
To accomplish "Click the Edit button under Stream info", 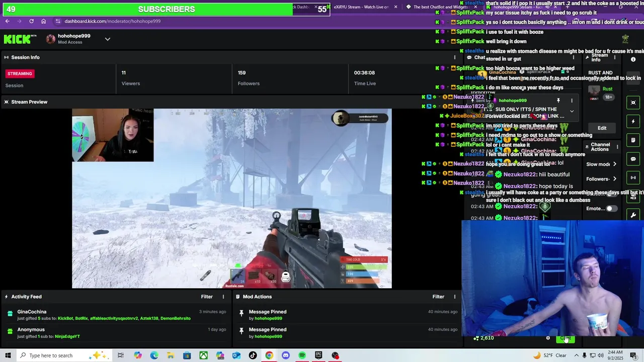I will (602, 128).
